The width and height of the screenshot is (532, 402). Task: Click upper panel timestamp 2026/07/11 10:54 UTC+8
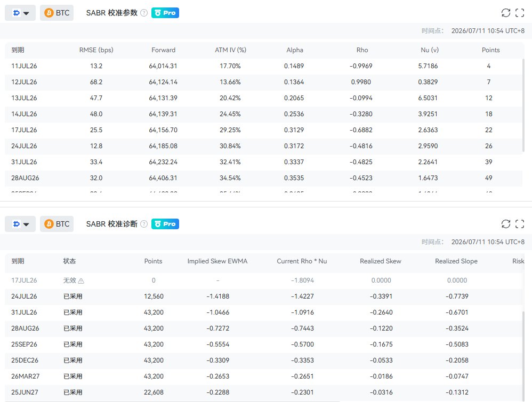point(488,31)
